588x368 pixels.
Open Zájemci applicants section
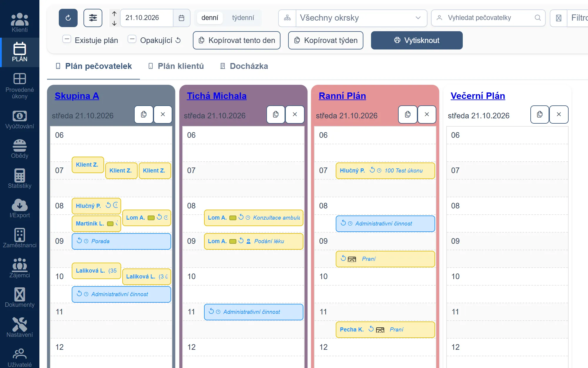pyautogui.click(x=19, y=268)
